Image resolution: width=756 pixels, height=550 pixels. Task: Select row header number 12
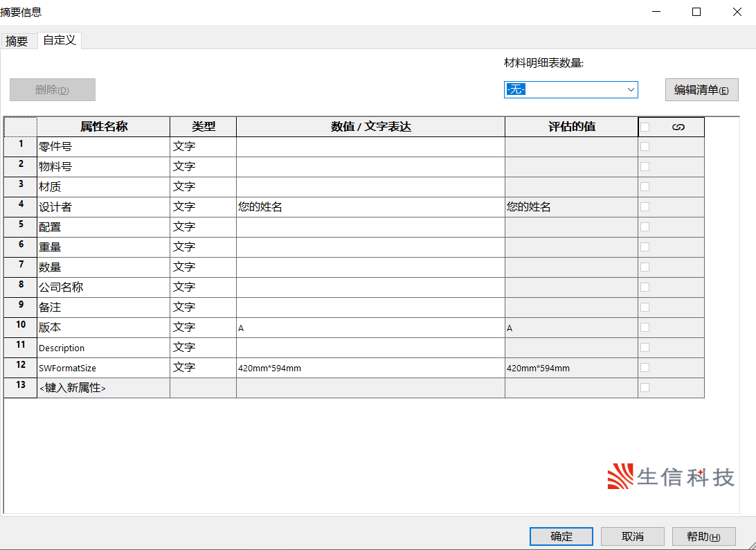(21, 368)
